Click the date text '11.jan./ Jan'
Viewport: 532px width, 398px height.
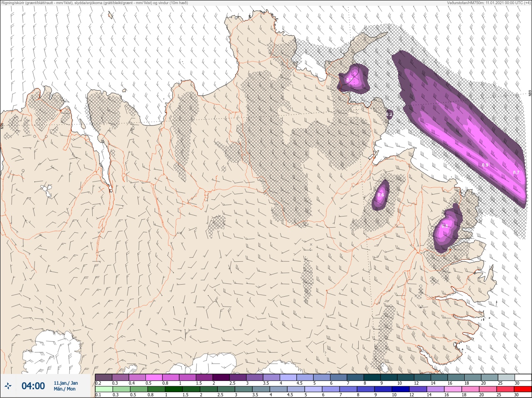pos(66,383)
